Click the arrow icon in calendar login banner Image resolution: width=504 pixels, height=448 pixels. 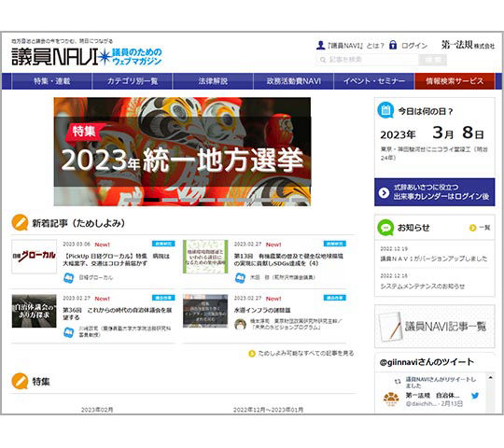coord(384,192)
